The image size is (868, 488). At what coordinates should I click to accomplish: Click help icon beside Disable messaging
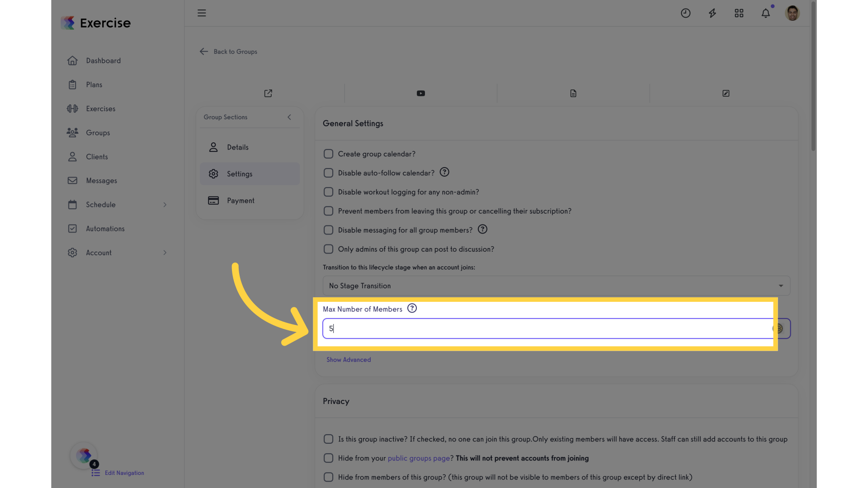click(482, 229)
